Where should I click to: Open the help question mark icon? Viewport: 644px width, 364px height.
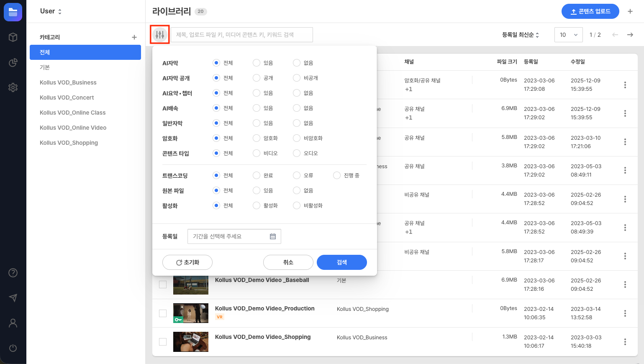13,272
